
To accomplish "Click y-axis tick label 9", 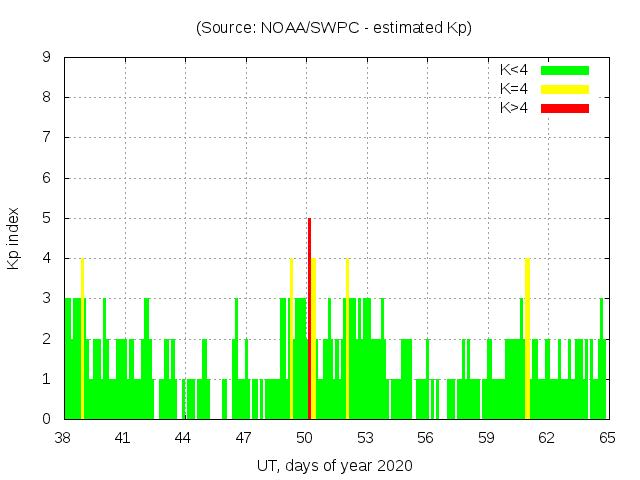I will coord(46,58).
